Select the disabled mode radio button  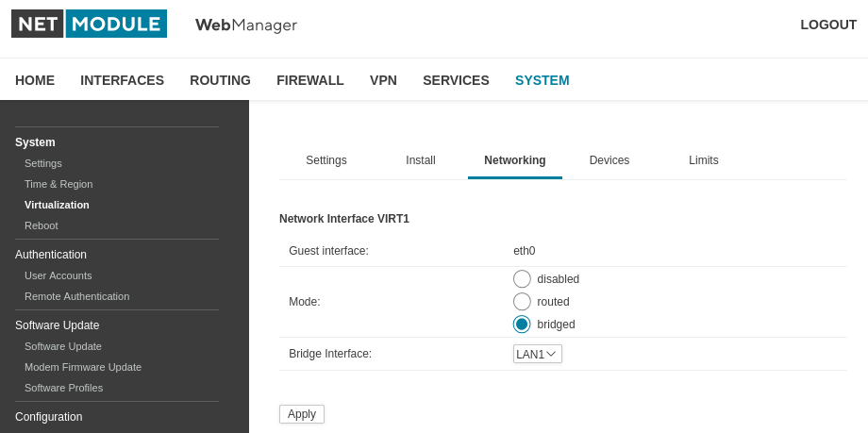click(522, 279)
